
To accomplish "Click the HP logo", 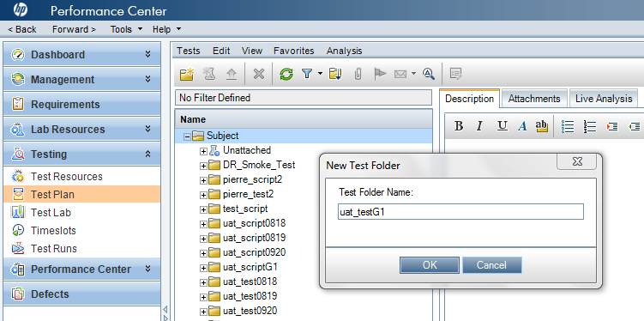I will click(x=20, y=9).
